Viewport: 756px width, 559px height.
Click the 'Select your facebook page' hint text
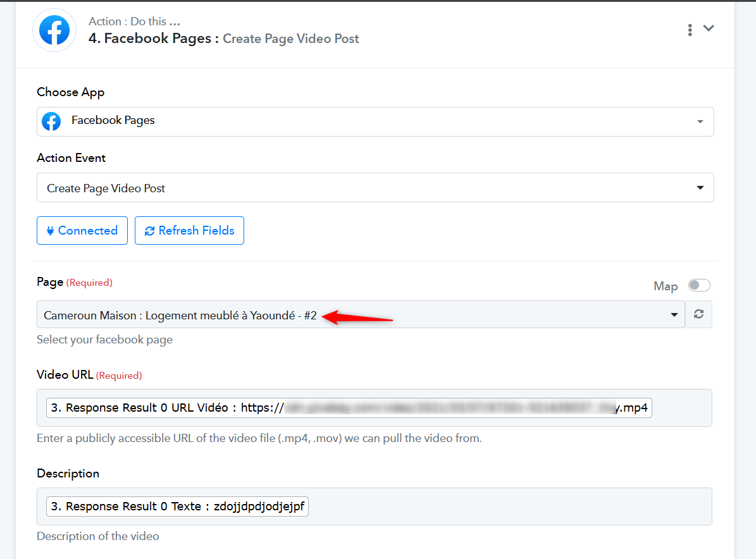tap(104, 340)
